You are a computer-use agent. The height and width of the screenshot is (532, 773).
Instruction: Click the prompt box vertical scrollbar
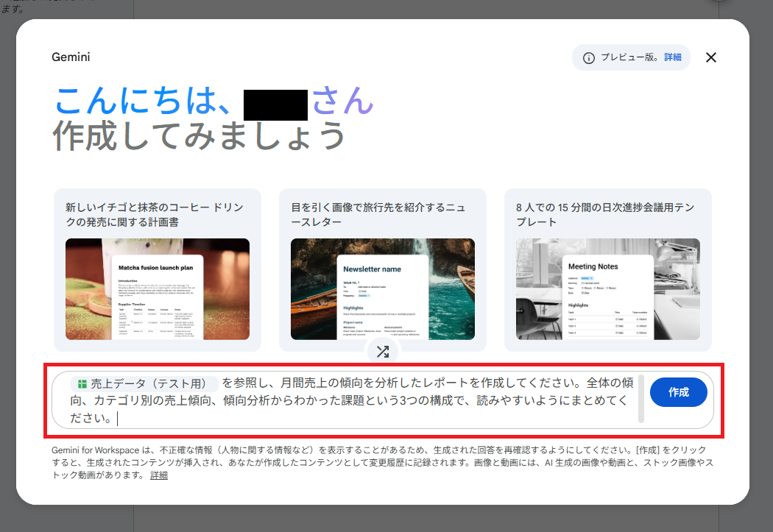[641, 399]
